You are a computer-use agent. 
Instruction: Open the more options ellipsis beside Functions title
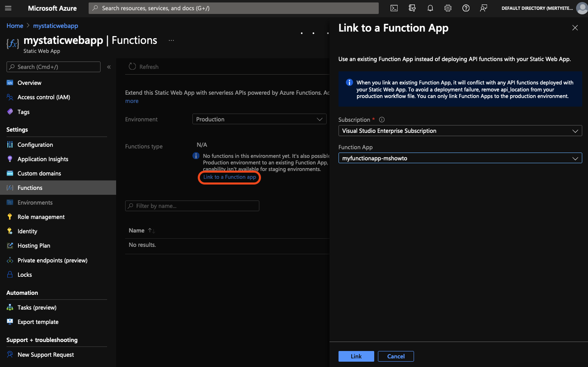tap(171, 40)
